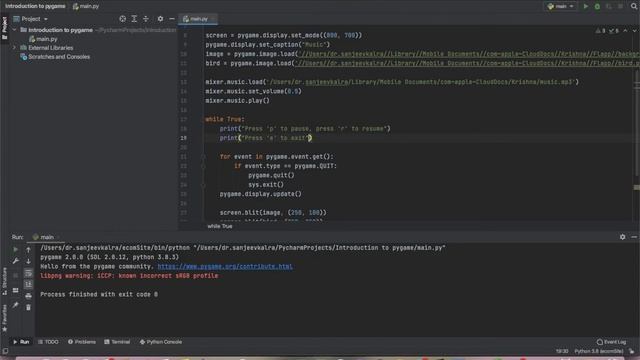
Task: Toggle the Structure side tool window tab
Action: tap(4, 282)
